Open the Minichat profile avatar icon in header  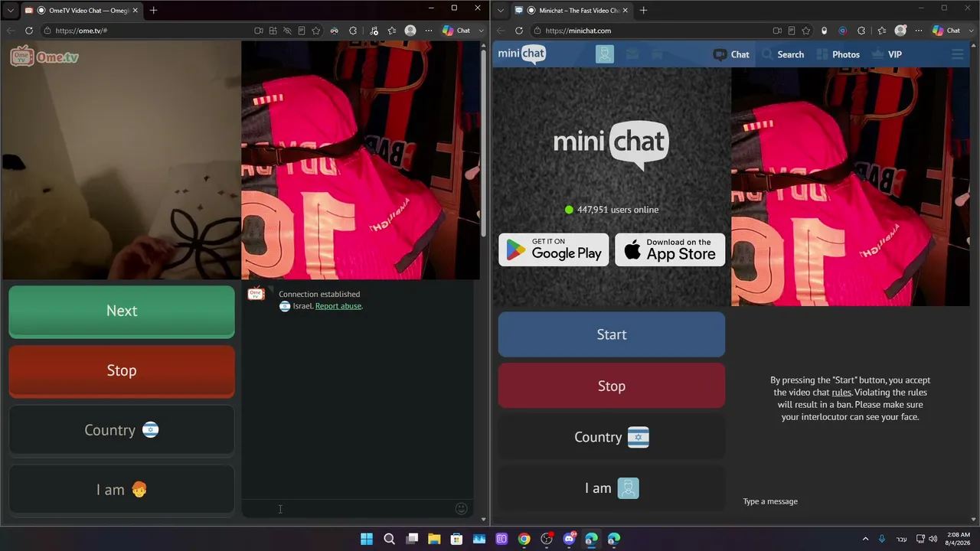(605, 54)
